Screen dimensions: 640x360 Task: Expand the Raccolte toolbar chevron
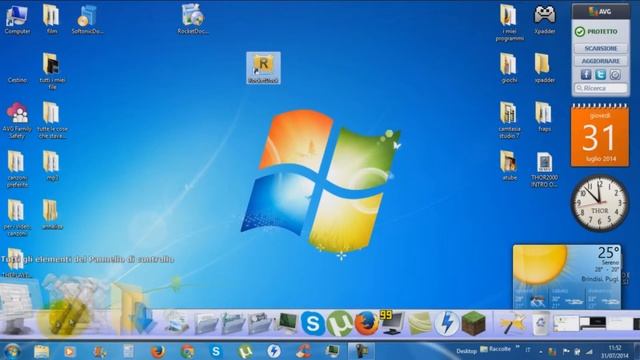517,347
